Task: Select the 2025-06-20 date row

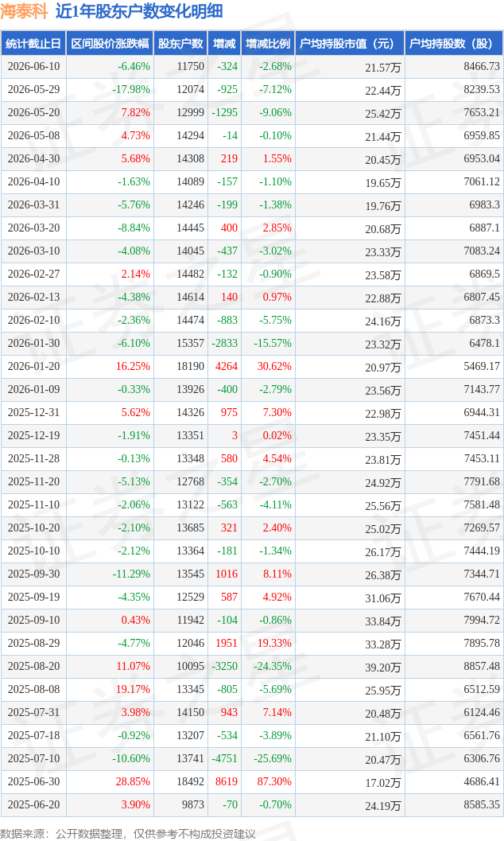Action: 252,804
